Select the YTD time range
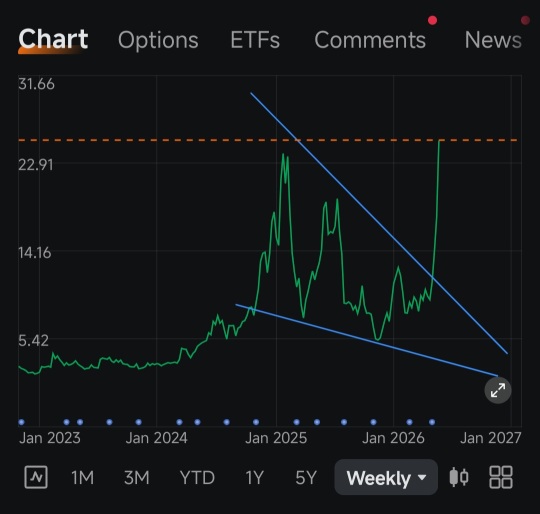This screenshot has width=540, height=514. point(197,478)
